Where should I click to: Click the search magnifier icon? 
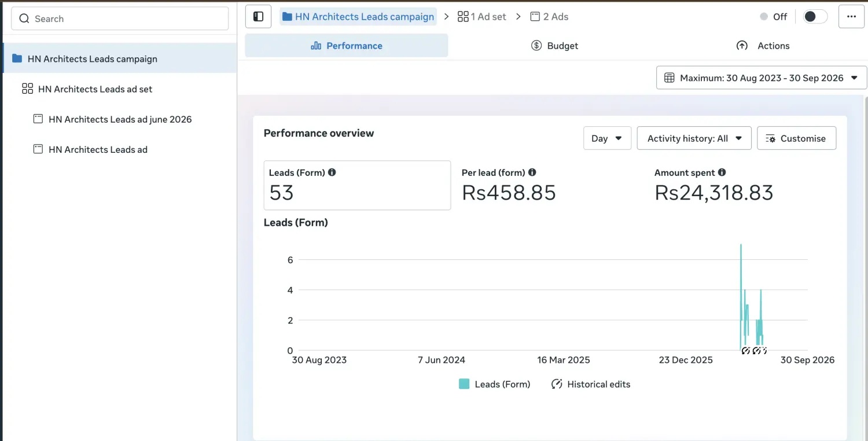coord(24,19)
